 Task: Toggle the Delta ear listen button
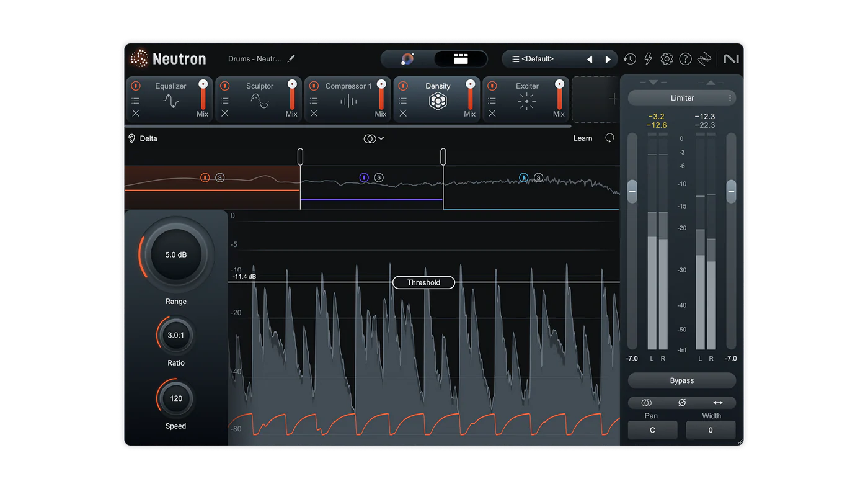(x=131, y=138)
